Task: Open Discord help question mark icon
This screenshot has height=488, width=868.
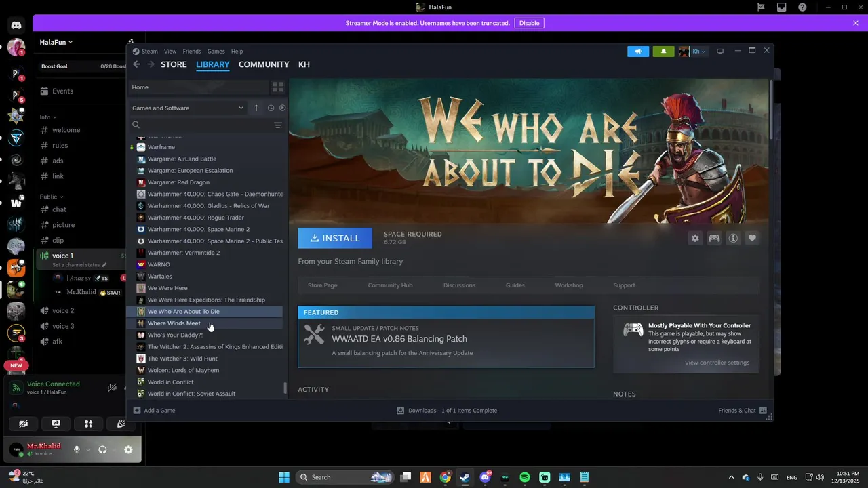Action: (x=802, y=7)
